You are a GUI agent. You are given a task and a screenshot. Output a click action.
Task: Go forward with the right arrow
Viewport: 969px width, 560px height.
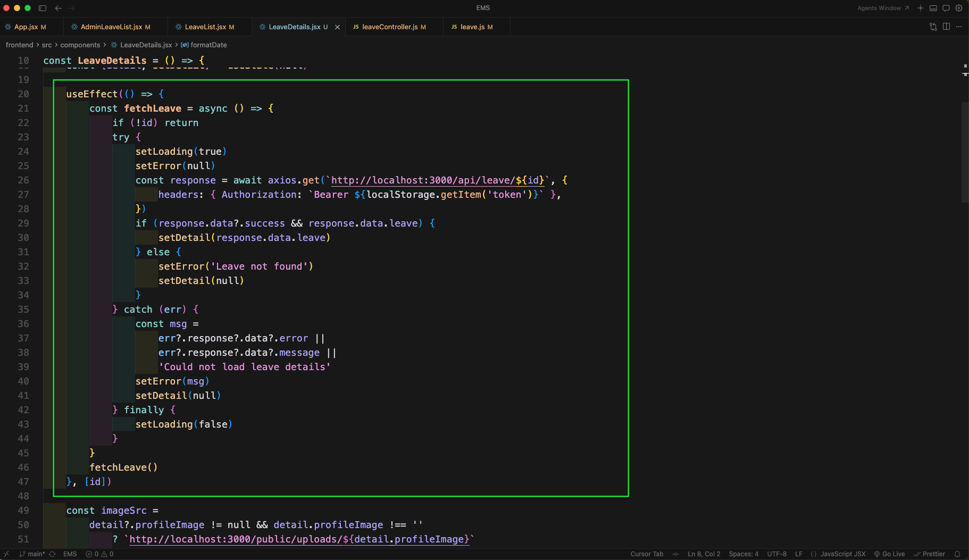[x=72, y=8]
